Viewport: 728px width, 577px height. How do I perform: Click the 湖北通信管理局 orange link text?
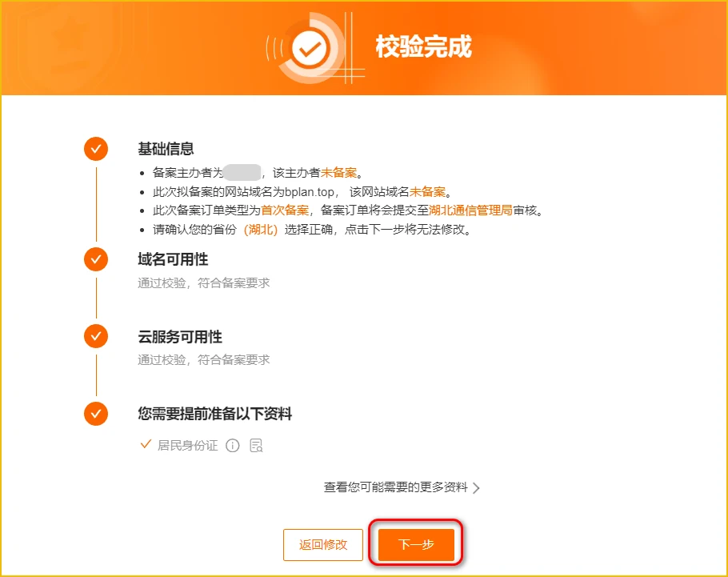[x=470, y=210]
